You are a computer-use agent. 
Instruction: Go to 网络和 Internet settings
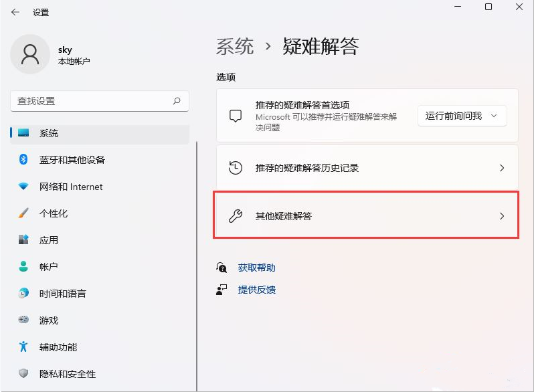[100, 187]
